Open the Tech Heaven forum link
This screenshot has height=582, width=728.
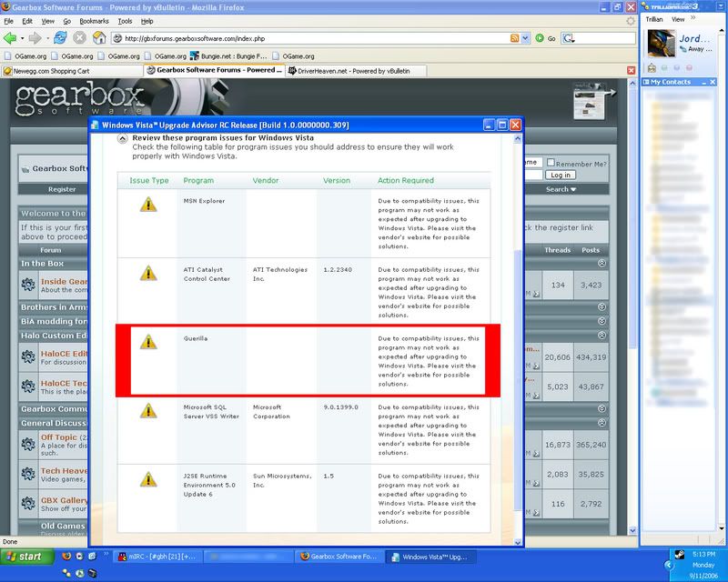(x=64, y=471)
